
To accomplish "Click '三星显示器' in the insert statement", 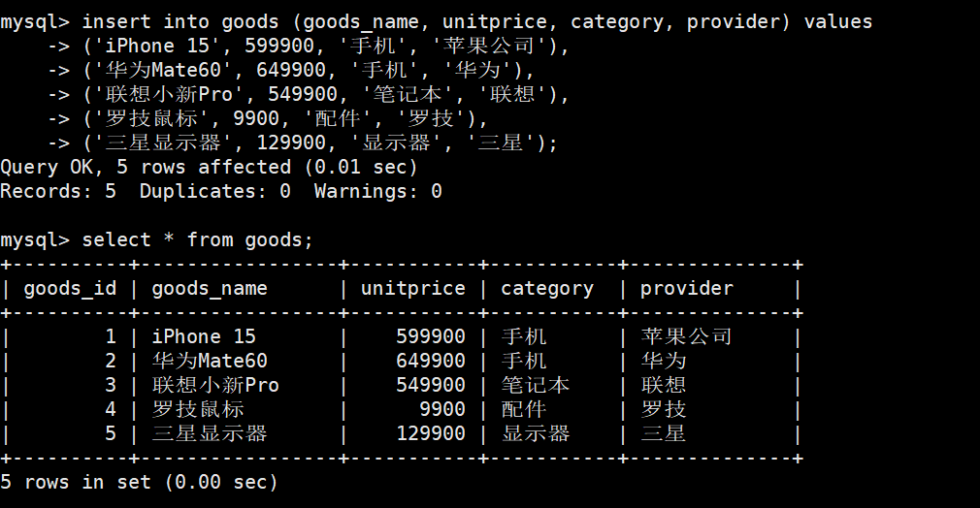I will click(163, 143).
